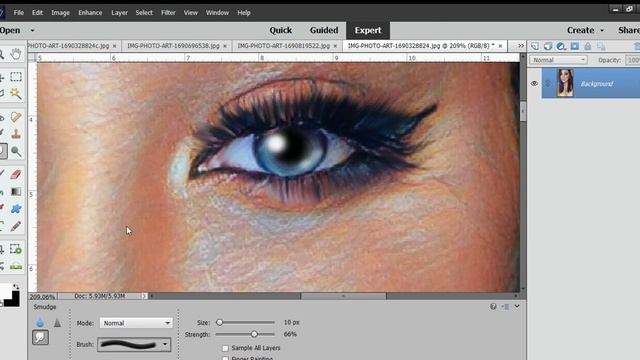Open tool options help icon

493,306
